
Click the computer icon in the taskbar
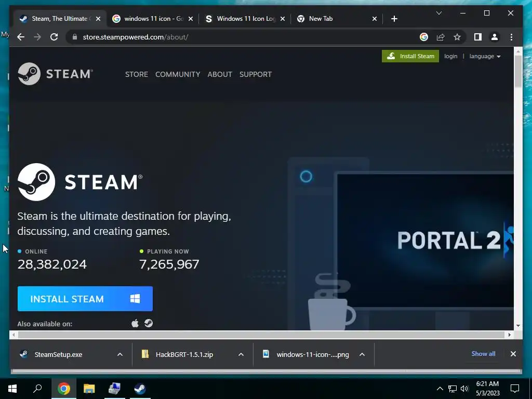point(114,389)
